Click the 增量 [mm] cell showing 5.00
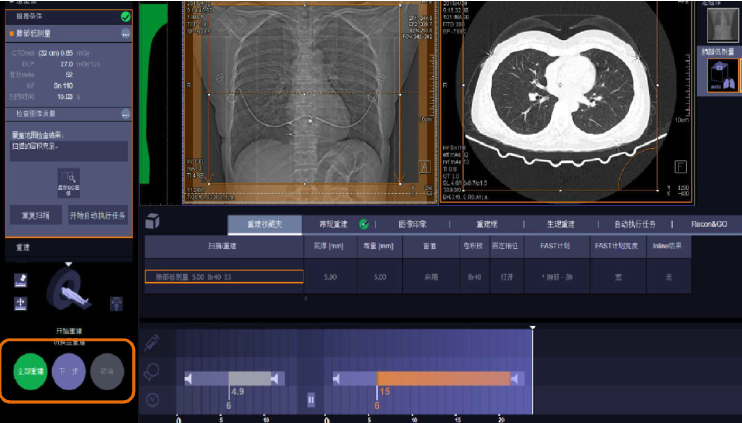The image size is (742, 423). point(380,277)
